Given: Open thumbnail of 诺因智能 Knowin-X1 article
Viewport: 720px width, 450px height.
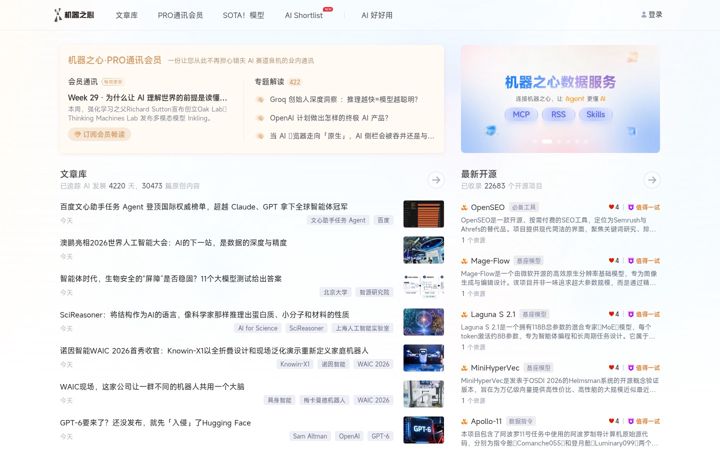Looking at the screenshot, I should click(423, 358).
